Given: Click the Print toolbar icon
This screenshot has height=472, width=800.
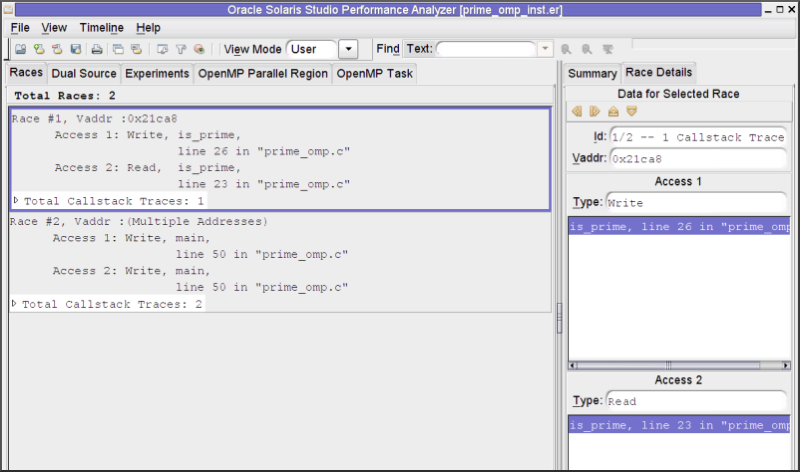Looking at the screenshot, I should (96, 49).
